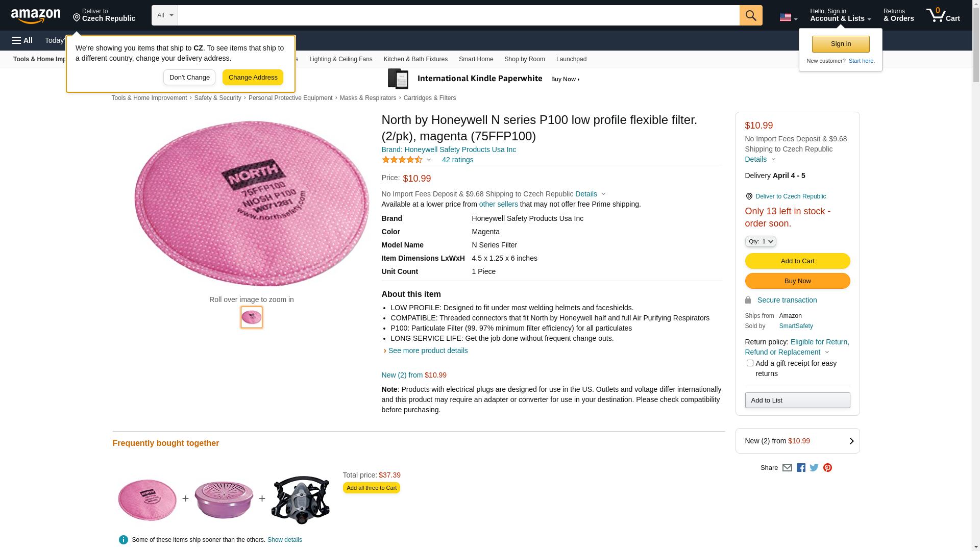Open the All hamburger menu
The width and height of the screenshot is (980, 551).
pyautogui.click(x=22, y=40)
